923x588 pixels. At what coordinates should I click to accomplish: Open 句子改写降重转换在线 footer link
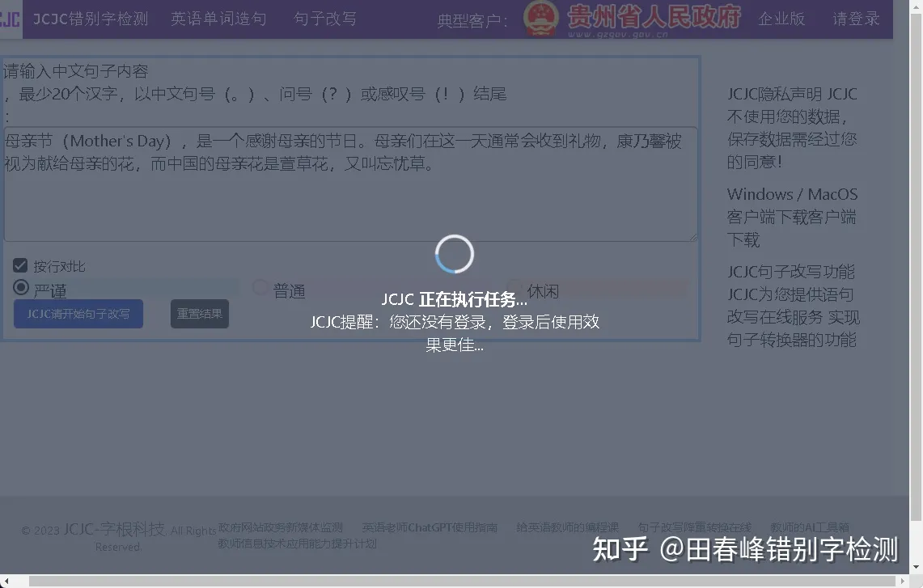pos(695,527)
